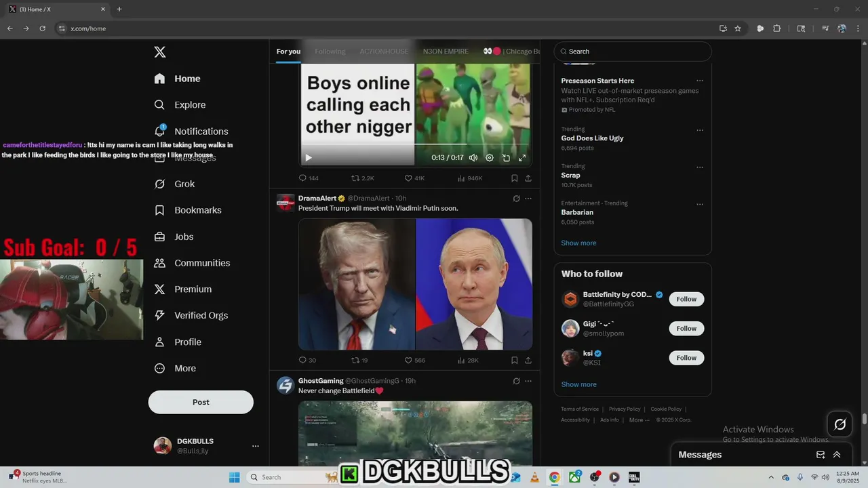Bookmark the DramaAlert post
The width and height of the screenshot is (868, 488).
pos(515,361)
